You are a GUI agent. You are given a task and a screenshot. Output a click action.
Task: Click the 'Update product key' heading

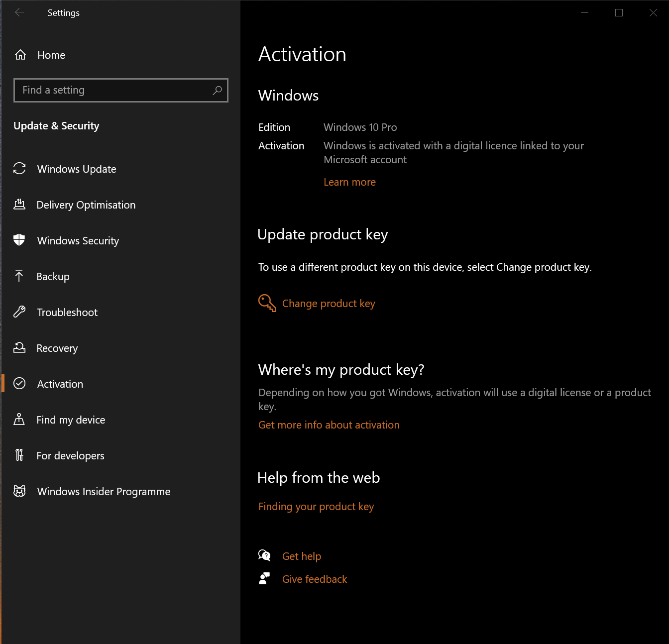(323, 234)
